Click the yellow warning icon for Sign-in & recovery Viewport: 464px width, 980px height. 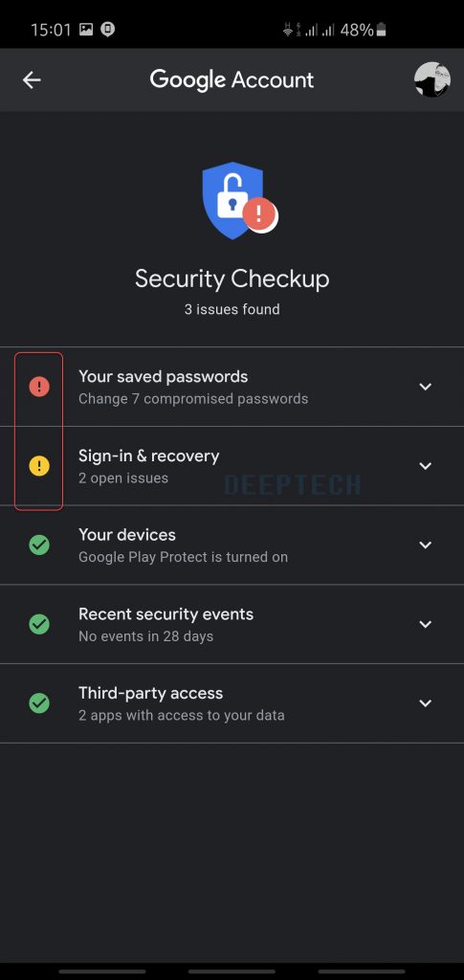click(39, 466)
